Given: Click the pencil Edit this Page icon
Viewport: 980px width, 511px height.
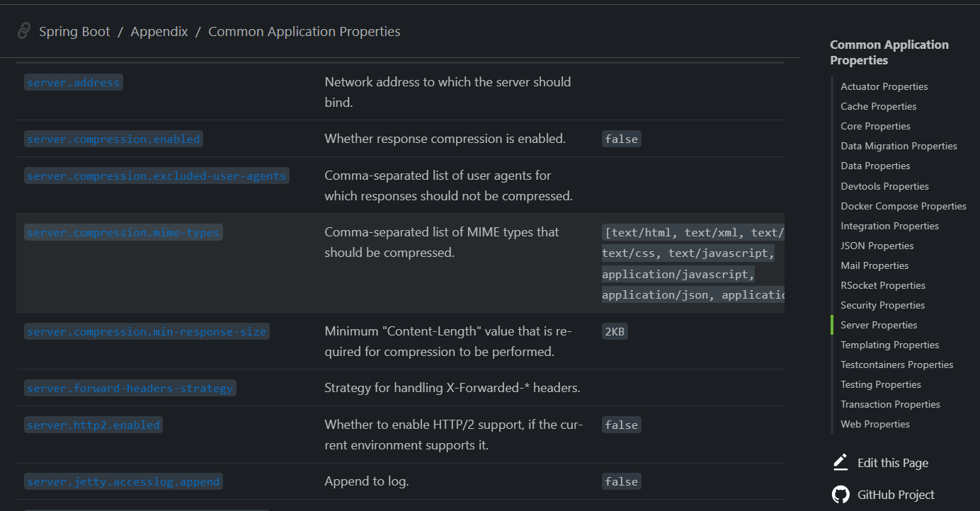Looking at the screenshot, I should tap(841, 463).
